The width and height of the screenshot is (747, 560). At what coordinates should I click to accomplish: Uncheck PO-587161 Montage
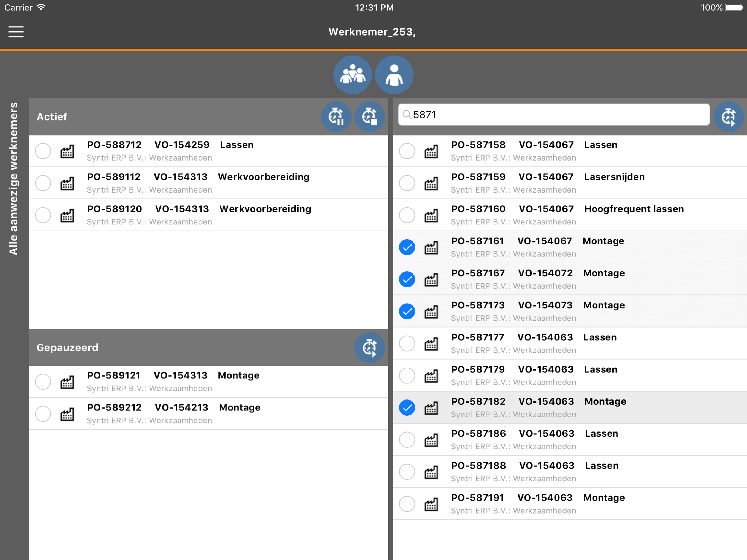(407, 247)
